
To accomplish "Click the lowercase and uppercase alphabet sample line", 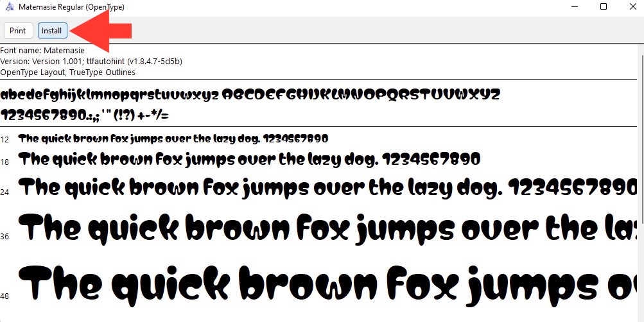I will (x=250, y=96).
